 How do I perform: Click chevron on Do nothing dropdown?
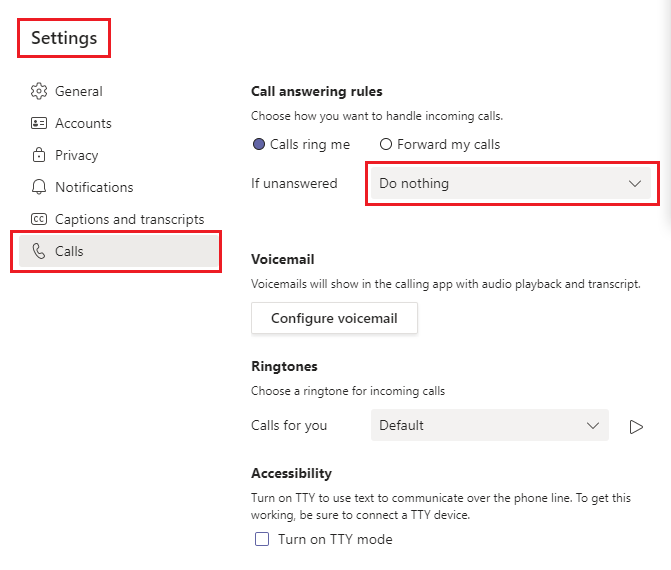tap(634, 184)
